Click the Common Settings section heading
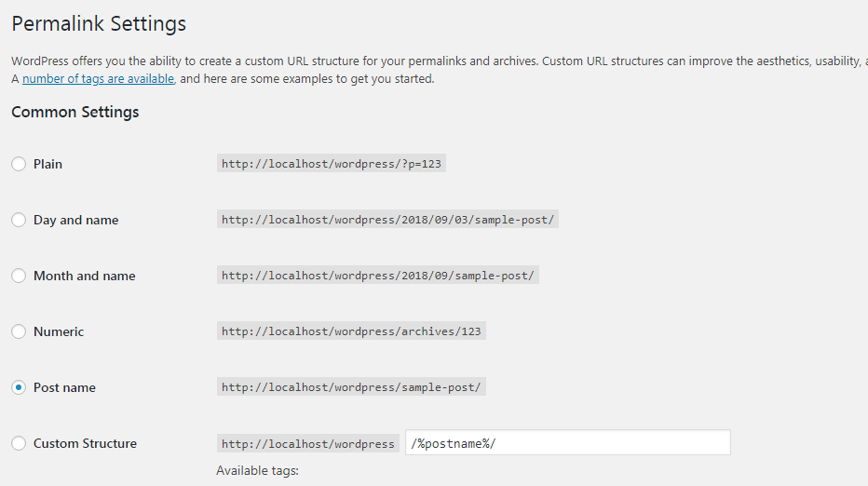868x486 pixels. pyautogui.click(x=75, y=113)
